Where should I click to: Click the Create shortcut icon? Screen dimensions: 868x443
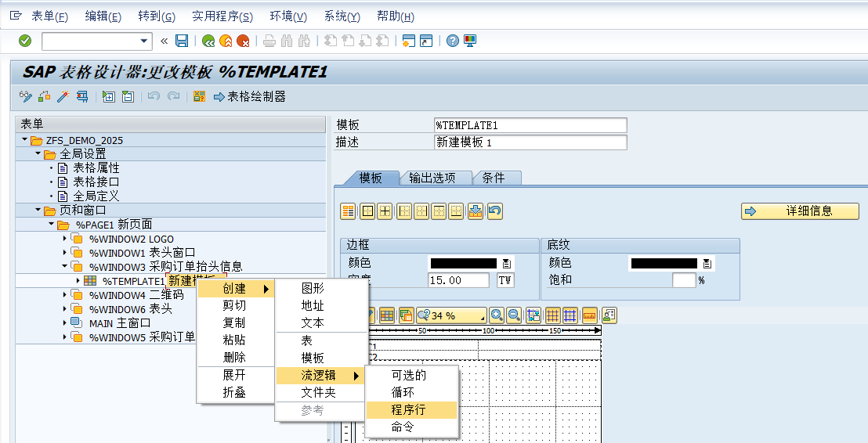coord(425,41)
